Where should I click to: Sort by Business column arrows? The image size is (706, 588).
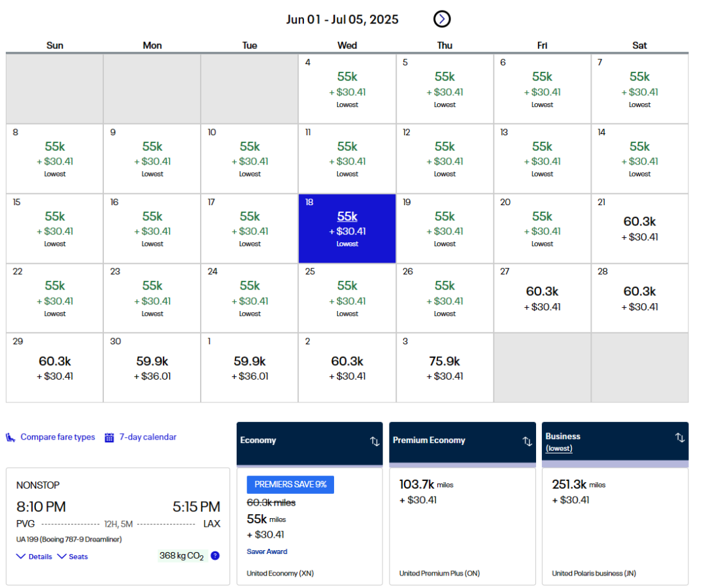click(x=680, y=437)
